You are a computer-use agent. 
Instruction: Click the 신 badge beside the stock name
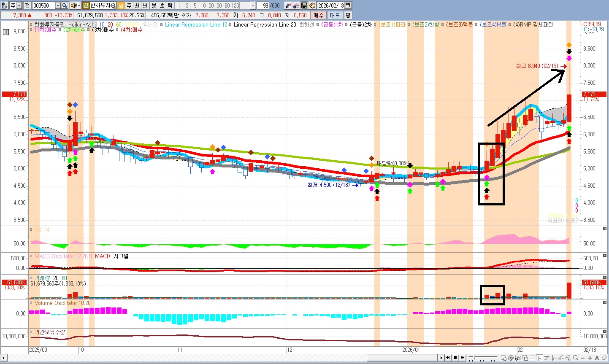86,5
